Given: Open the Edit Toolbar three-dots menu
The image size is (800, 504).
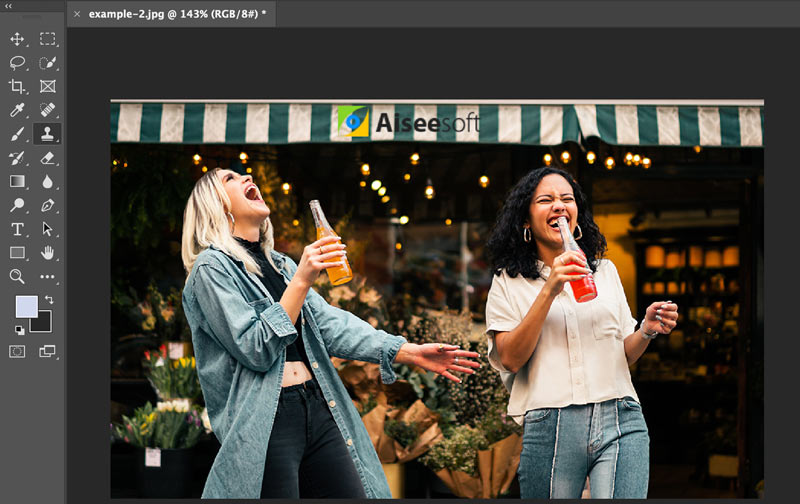Looking at the screenshot, I should coord(47,276).
